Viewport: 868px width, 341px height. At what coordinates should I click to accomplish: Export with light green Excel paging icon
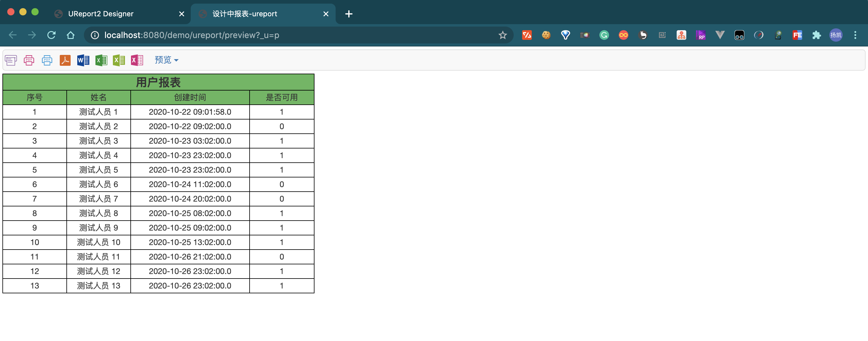pos(119,60)
